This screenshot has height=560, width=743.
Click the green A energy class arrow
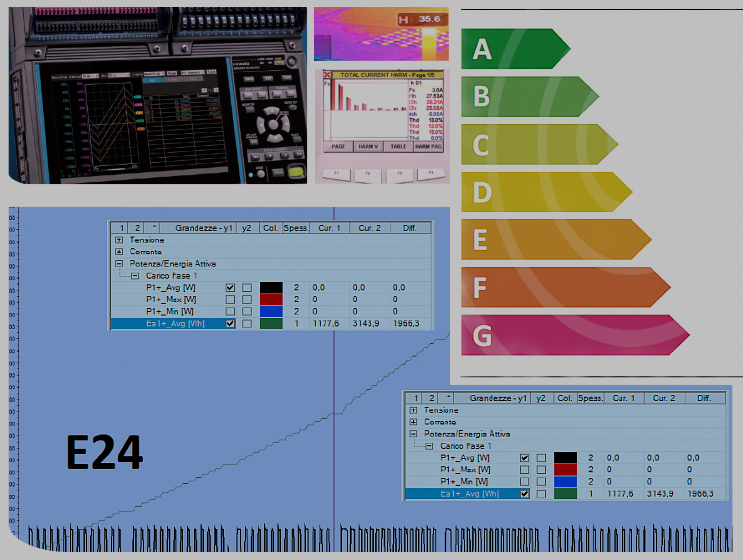514,49
